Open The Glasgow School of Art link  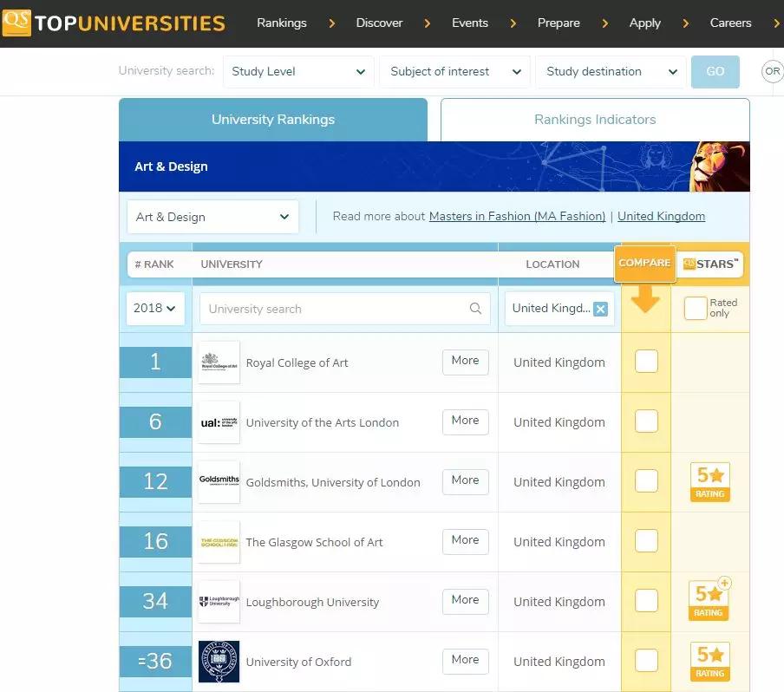tap(314, 543)
